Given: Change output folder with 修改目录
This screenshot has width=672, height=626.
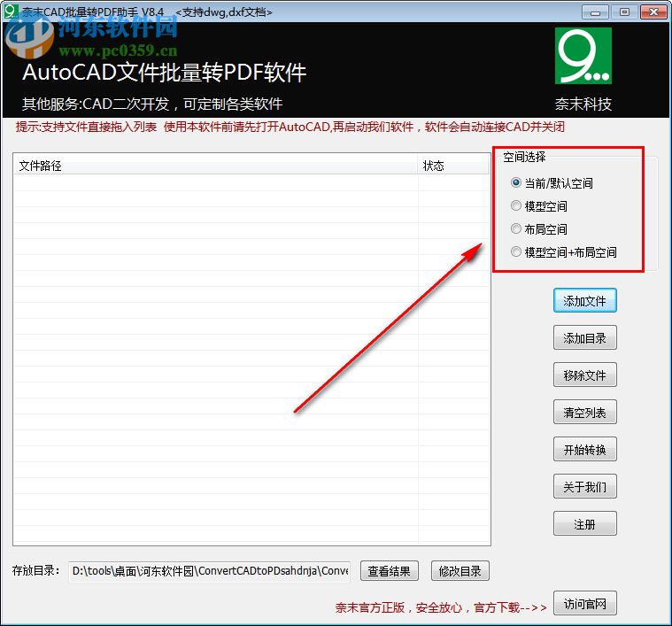Looking at the screenshot, I should coord(460,571).
